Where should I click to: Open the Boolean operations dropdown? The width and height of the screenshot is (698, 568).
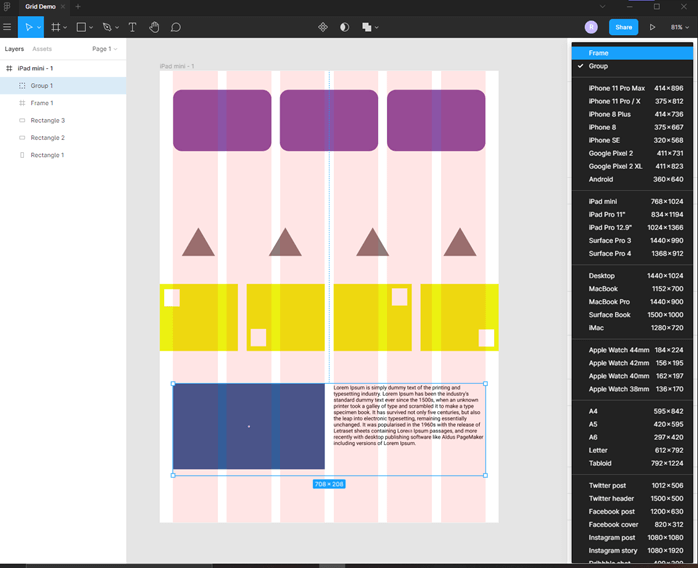click(x=370, y=27)
